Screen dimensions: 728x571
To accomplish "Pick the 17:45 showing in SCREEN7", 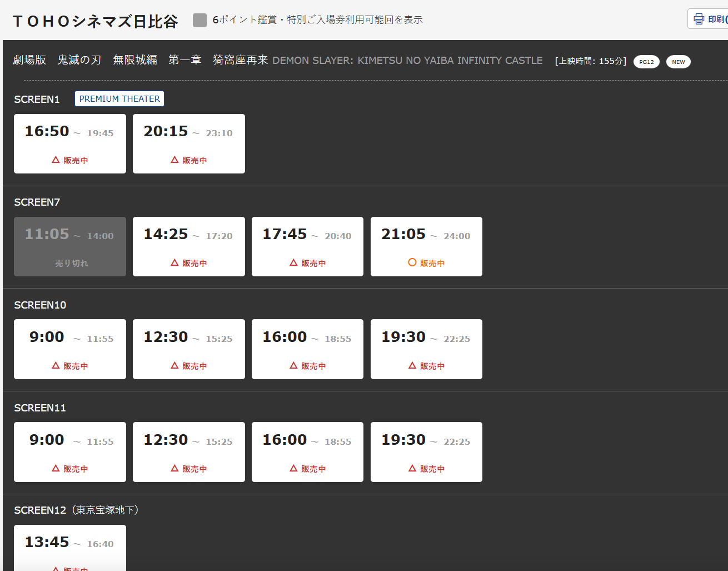I will pos(307,247).
